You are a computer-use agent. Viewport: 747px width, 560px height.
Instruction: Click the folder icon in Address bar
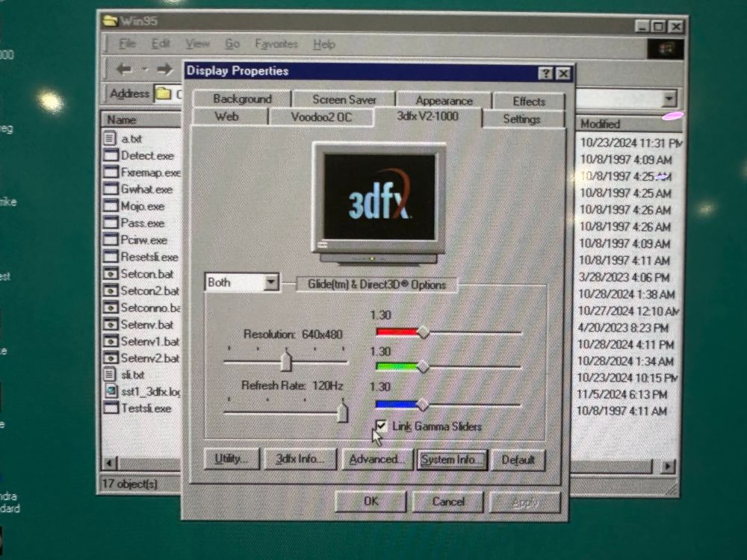pyautogui.click(x=164, y=93)
